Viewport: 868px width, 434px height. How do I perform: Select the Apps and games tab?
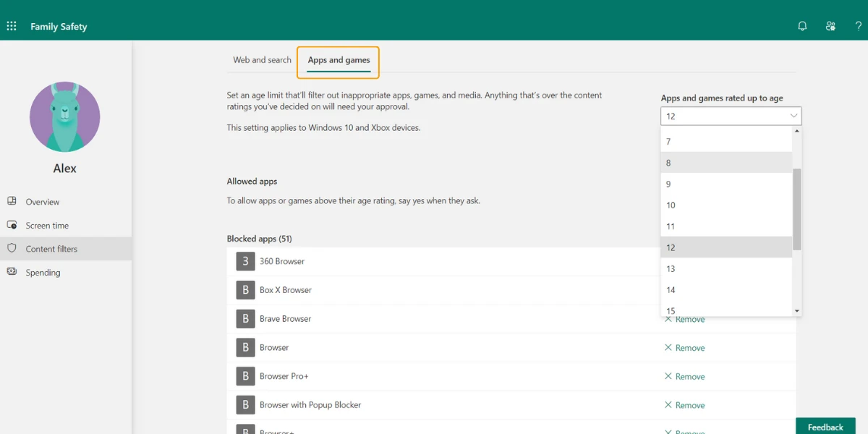click(x=339, y=60)
